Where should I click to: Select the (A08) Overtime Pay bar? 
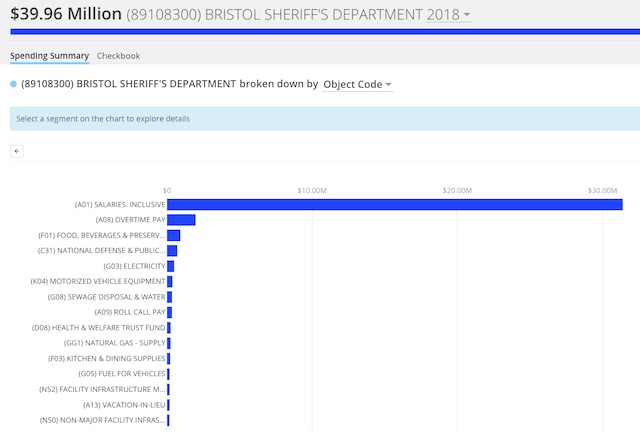click(181, 220)
